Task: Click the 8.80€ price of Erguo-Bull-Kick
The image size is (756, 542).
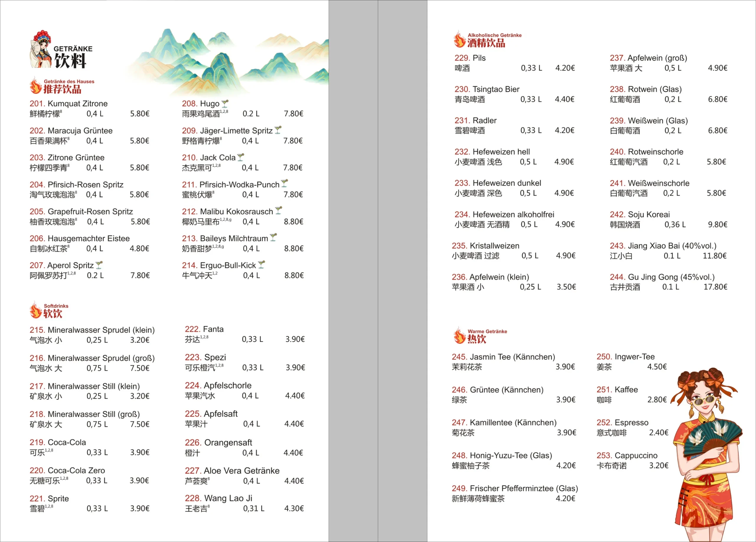Action: [294, 276]
